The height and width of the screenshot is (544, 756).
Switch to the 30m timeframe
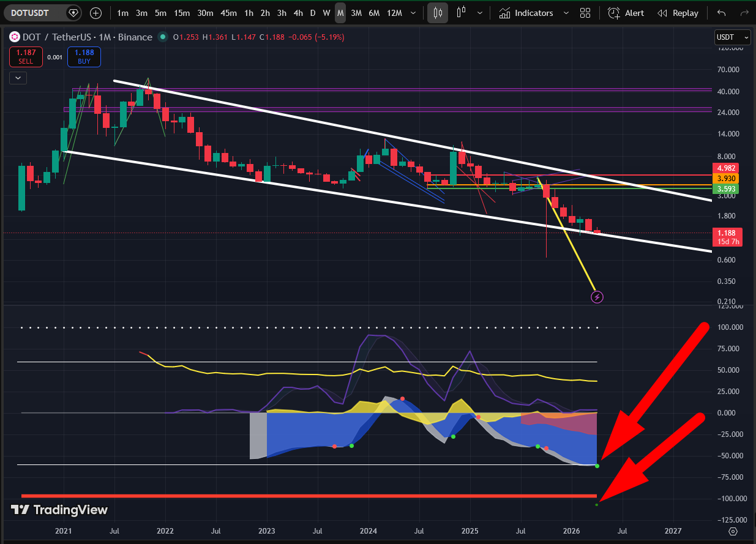pos(206,13)
